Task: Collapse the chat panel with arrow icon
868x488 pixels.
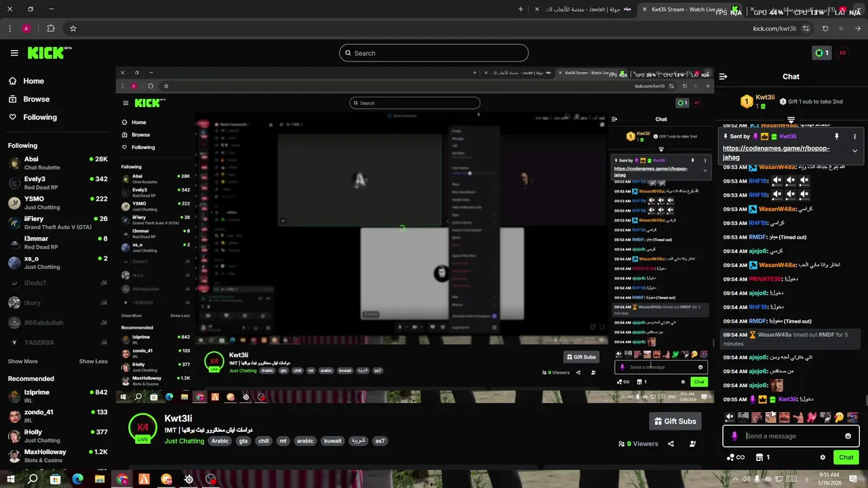Action: point(723,77)
